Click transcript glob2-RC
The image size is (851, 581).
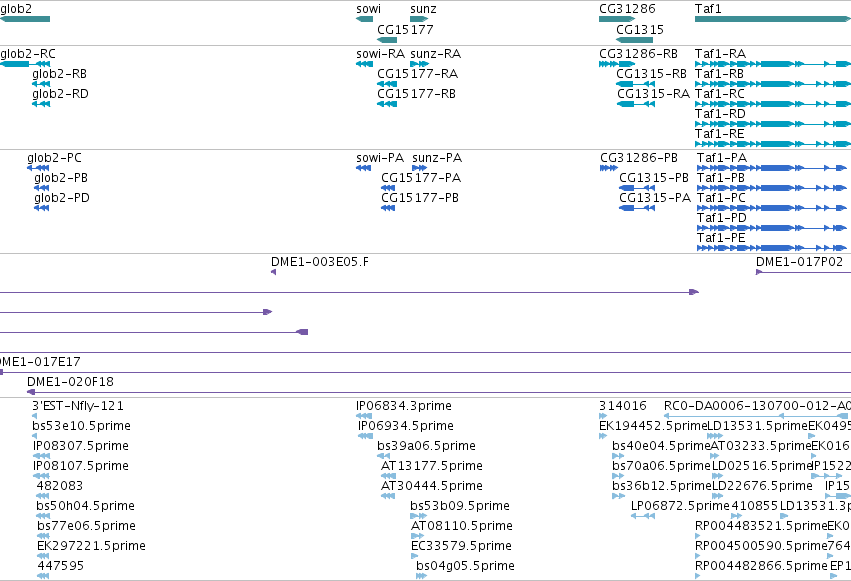[x=25, y=64]
